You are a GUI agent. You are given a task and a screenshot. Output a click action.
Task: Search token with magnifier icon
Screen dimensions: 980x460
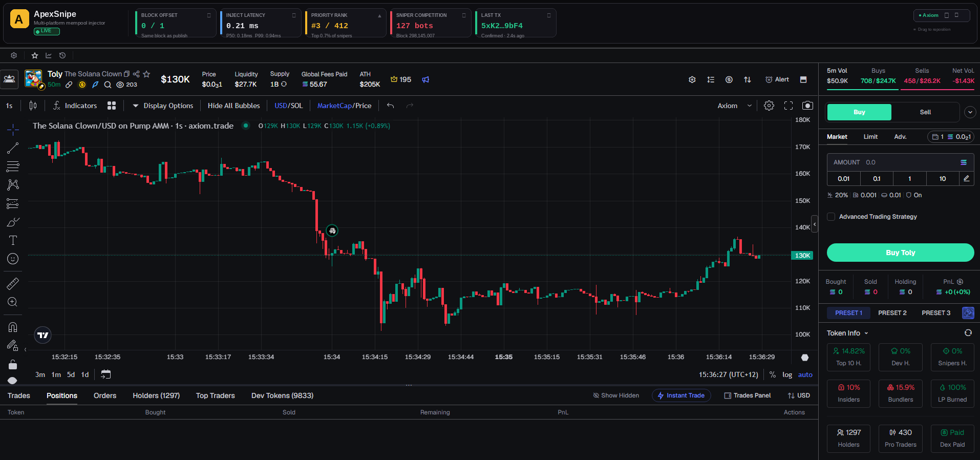click(108, 85)
